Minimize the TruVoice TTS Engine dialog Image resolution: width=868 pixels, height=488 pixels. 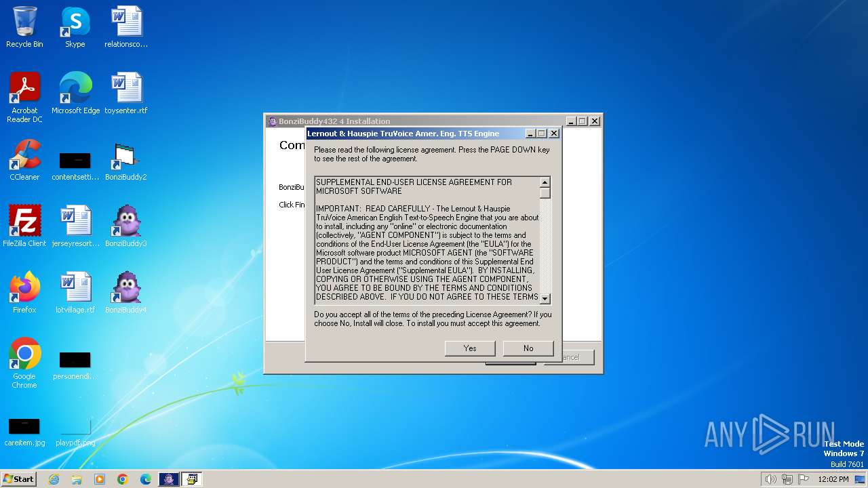click(531, 134)
